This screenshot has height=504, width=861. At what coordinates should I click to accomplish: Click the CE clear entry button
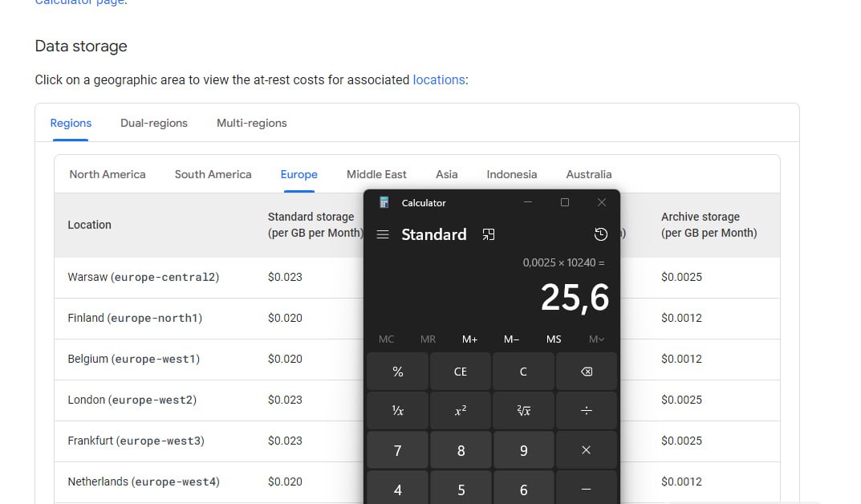[x=460, y=372]
